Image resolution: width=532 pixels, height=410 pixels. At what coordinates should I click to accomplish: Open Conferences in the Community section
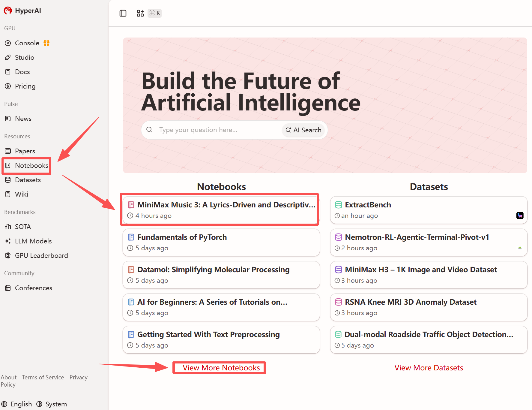29,288
